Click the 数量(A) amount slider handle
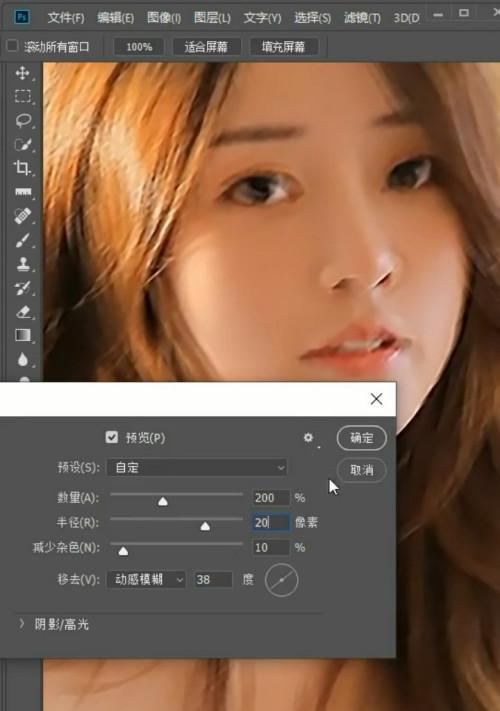The image size is (500, 711). pos(163,501)
